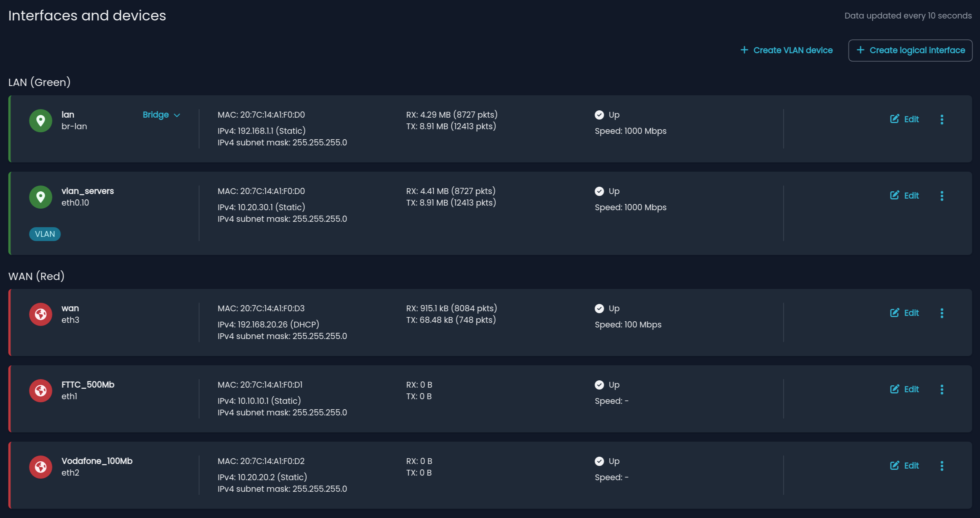Image resolution: width=980 pixels, height=518 pixels.
Task: Click the red globe icon for wan interface
Action: (x=41, y=314)
